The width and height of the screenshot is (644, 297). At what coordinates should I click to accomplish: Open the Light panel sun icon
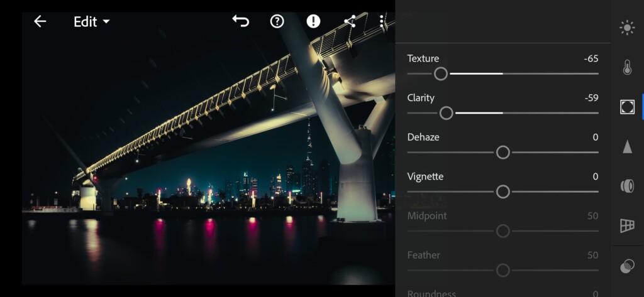627,28
